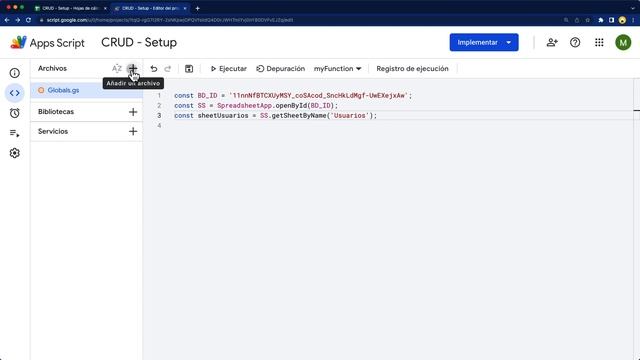Sort files alphabetically with AZ icon

point(117,69)
